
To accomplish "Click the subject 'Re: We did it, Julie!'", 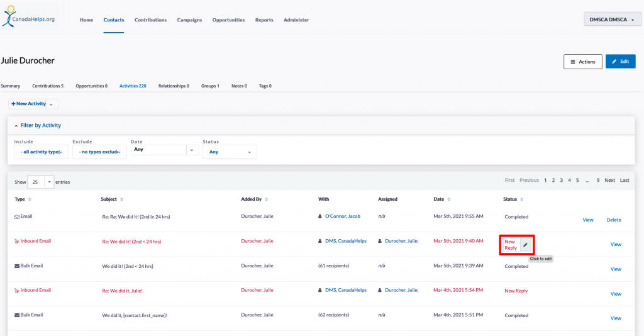I will (123, 291).
